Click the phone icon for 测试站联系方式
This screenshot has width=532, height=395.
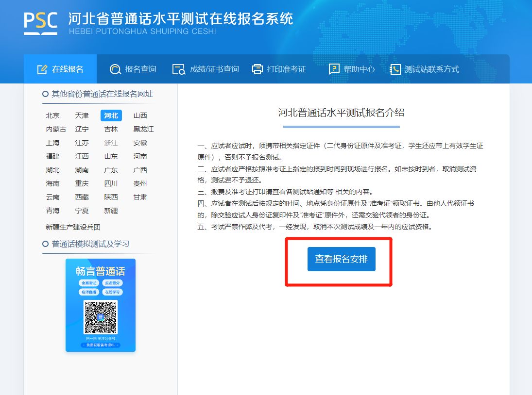pyautogui.click(x=395, y=69)
